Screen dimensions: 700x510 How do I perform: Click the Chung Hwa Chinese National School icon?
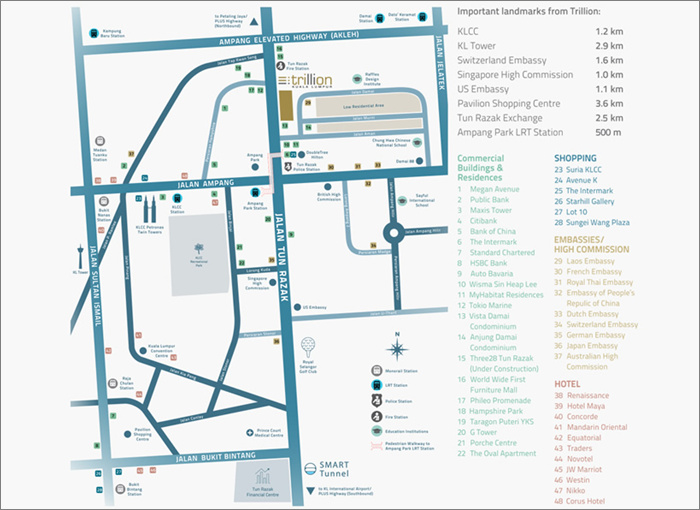417,142
